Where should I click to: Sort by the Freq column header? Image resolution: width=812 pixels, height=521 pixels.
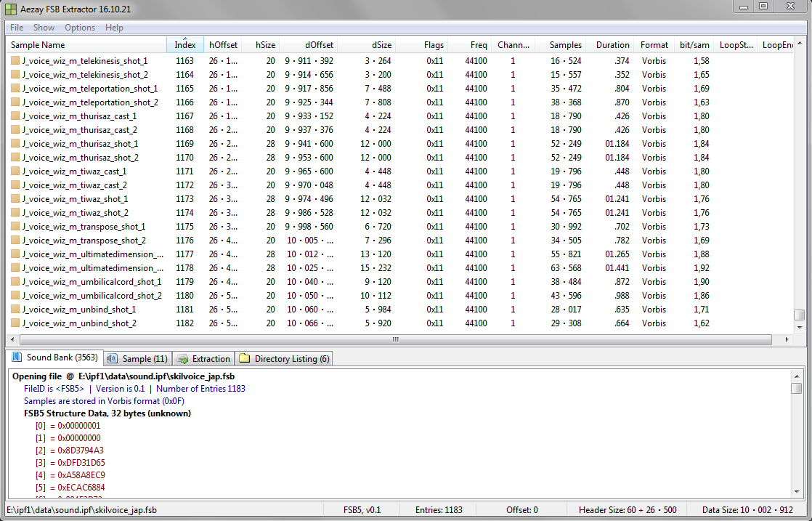(x=469, y=44)
